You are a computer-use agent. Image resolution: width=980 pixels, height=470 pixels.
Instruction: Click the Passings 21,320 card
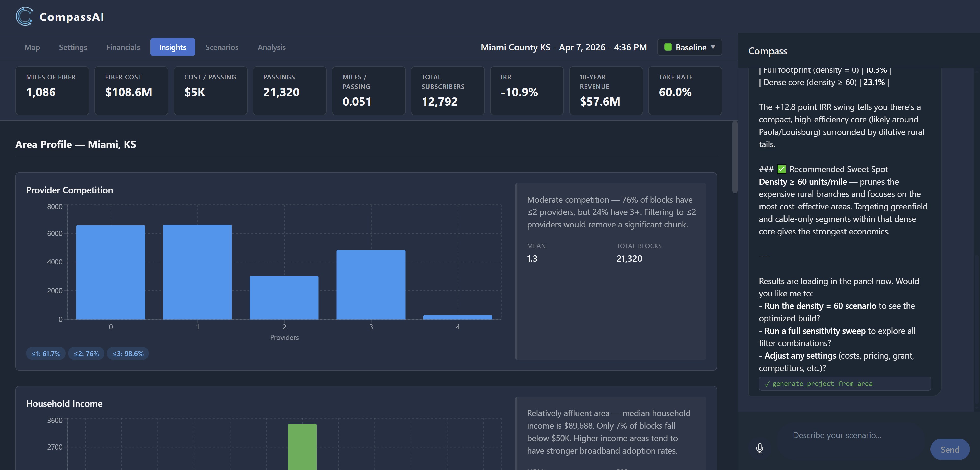pyautogui.click(x=289, y=91)
